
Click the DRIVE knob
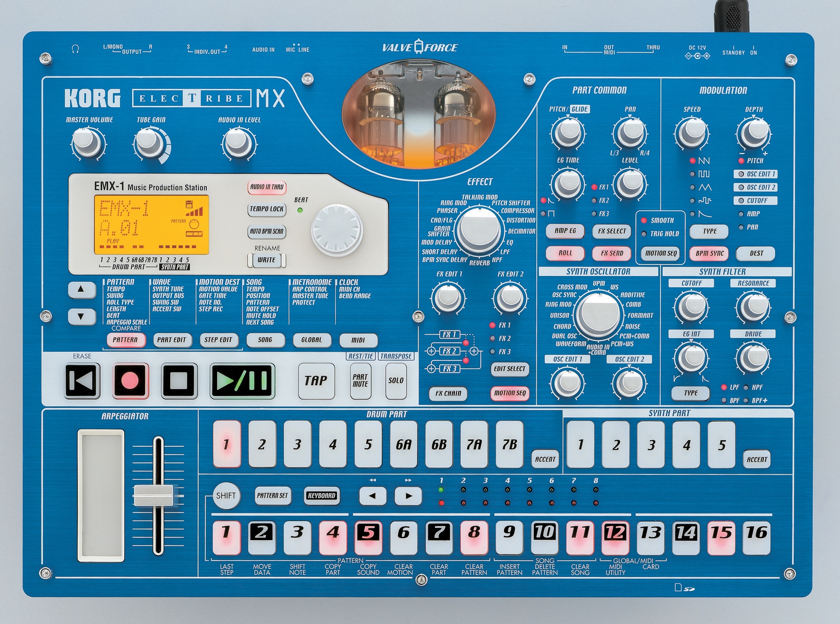(x=753, y=358)
